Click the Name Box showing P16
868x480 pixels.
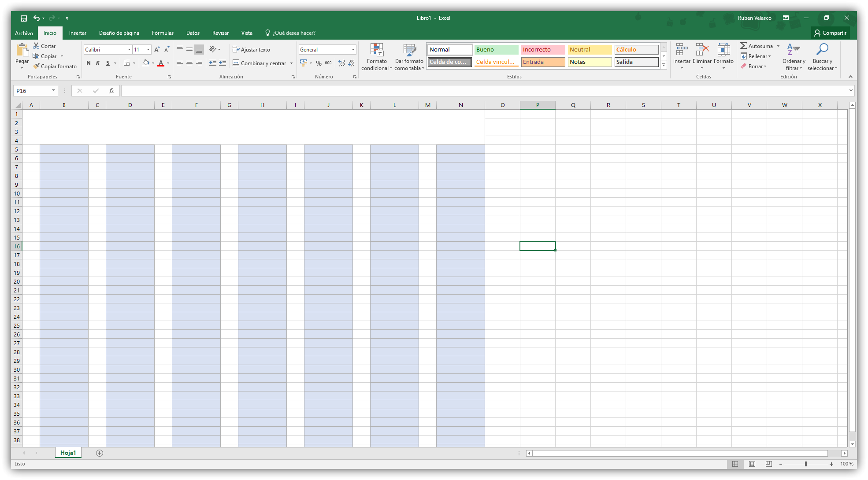(x=32, y=91)
